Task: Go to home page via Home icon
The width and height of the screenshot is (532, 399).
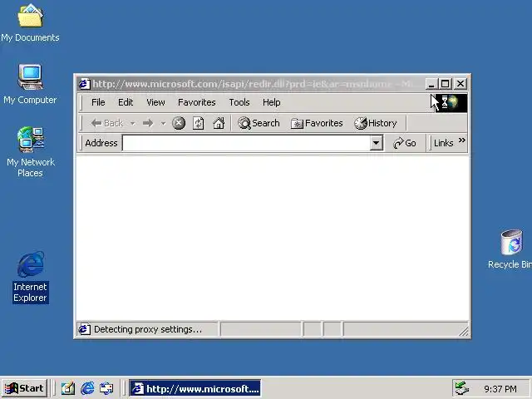Action: point(219,123)
